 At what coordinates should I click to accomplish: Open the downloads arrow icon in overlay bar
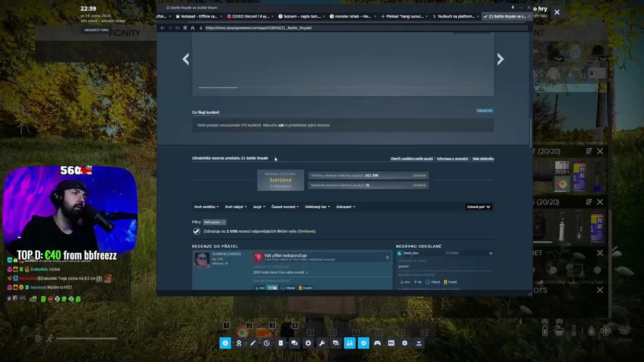click(308, 343)
